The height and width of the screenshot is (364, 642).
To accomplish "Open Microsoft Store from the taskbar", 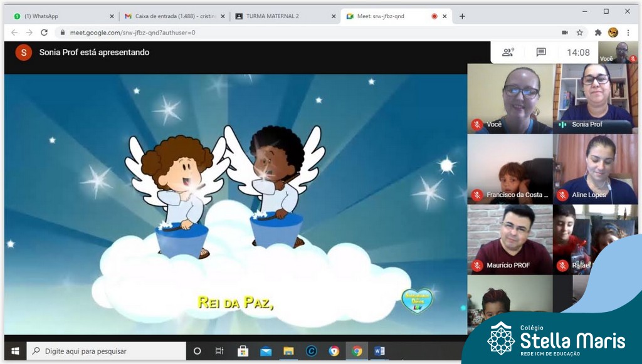I will [243, 351].
